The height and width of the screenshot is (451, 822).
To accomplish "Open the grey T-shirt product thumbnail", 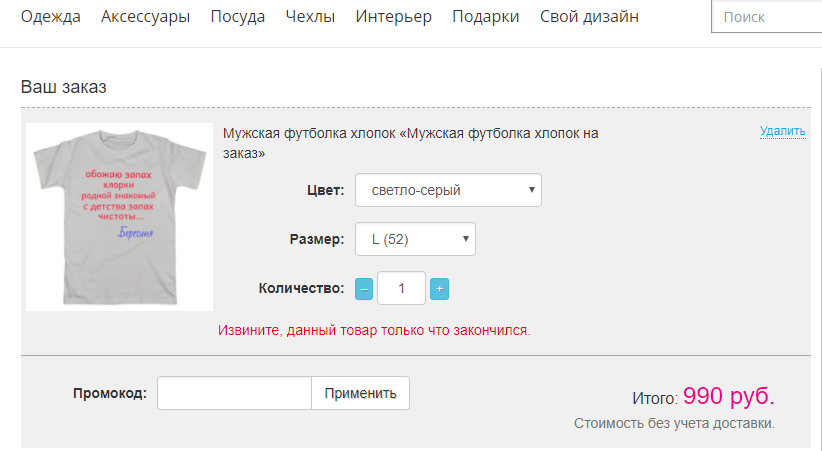I will point(119,217).
